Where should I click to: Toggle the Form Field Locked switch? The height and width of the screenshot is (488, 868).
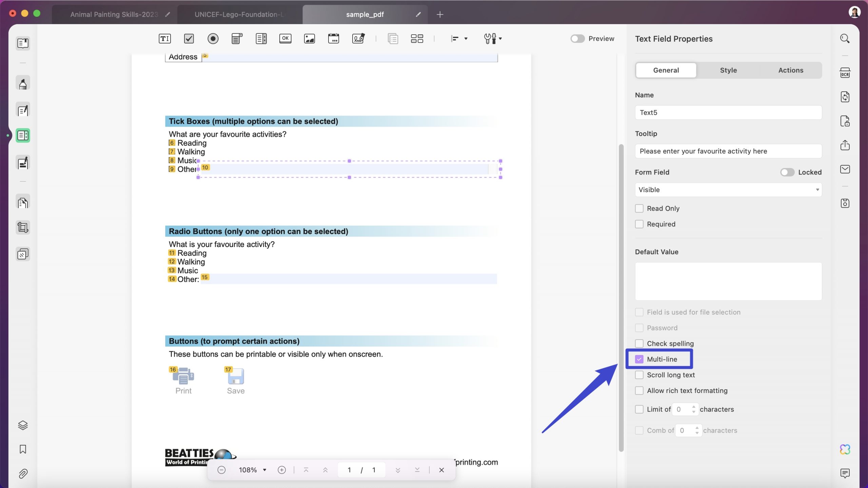pos(787,172)
